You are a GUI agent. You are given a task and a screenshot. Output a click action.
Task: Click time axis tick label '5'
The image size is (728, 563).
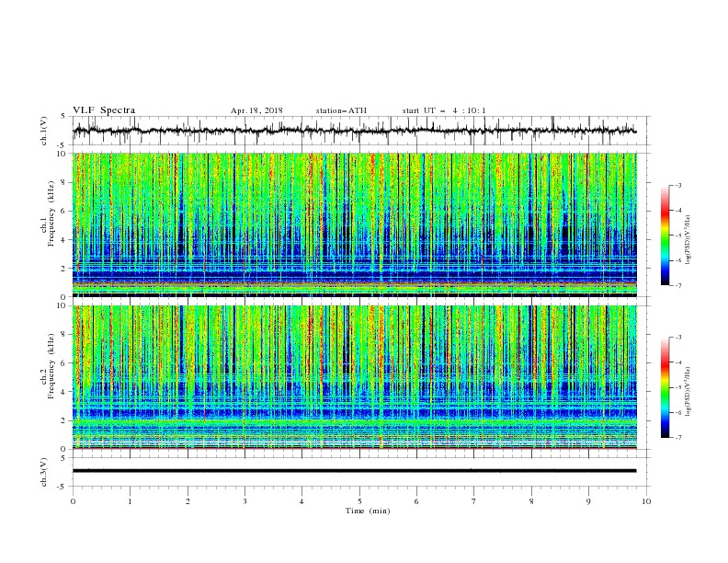(x=359, y=501)
